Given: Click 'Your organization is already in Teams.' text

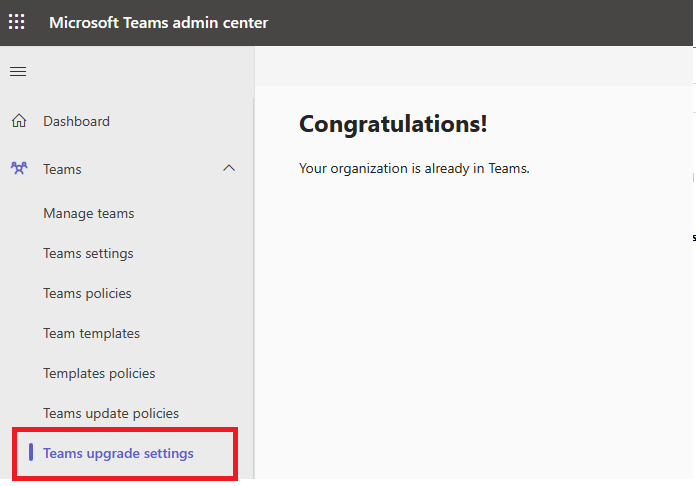Looking at the screenshot, I should 414,169.
